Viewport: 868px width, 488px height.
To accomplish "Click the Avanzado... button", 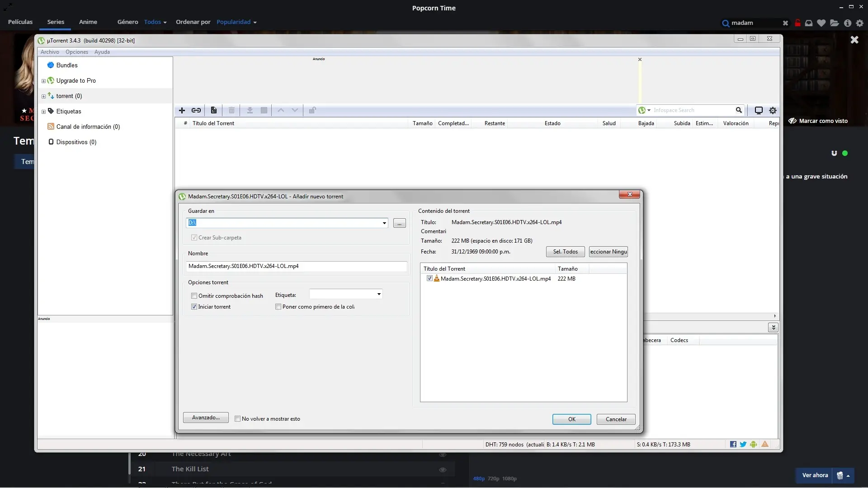I will coord(206,418).
